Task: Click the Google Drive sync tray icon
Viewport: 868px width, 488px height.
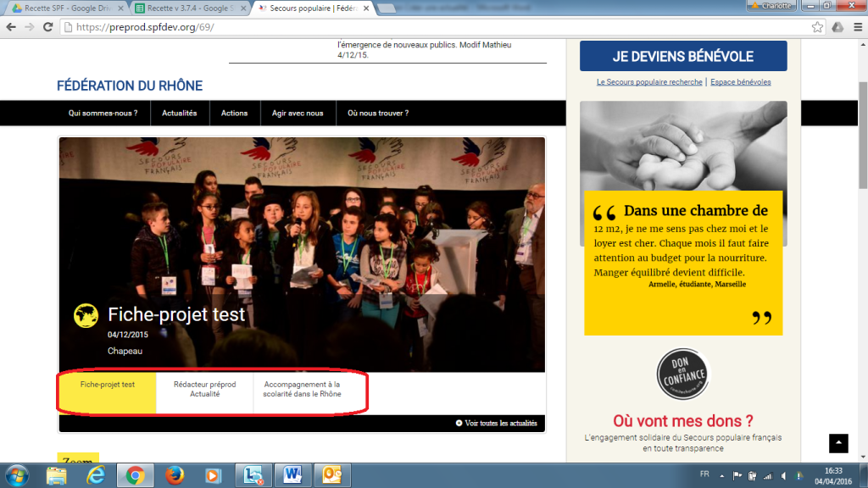Action: [x=799, y=476]
